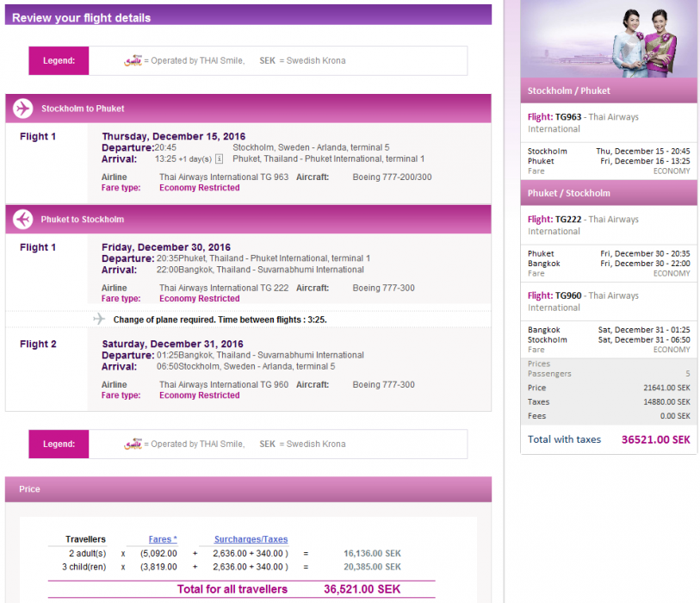Viewport: 700px width, 603px height.
Task: Open the "Surcharges/Taxes" link
Action: pyautogui.click(x=251, y=539)
